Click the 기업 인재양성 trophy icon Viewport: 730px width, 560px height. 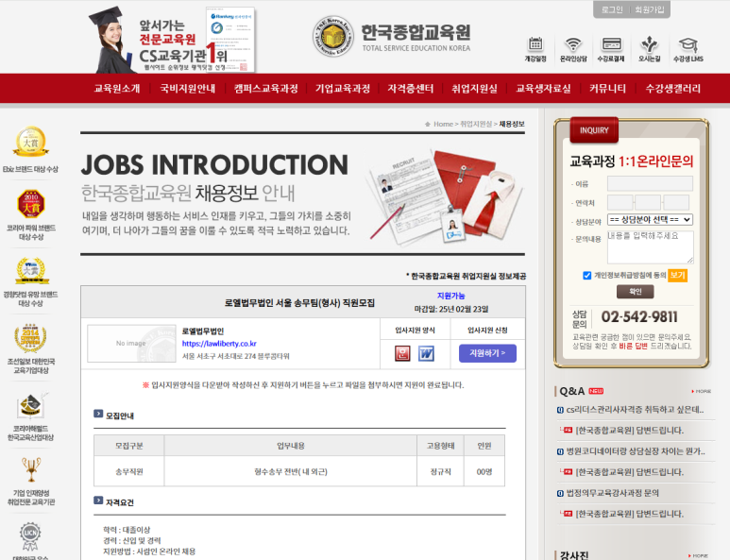[31, 469]
